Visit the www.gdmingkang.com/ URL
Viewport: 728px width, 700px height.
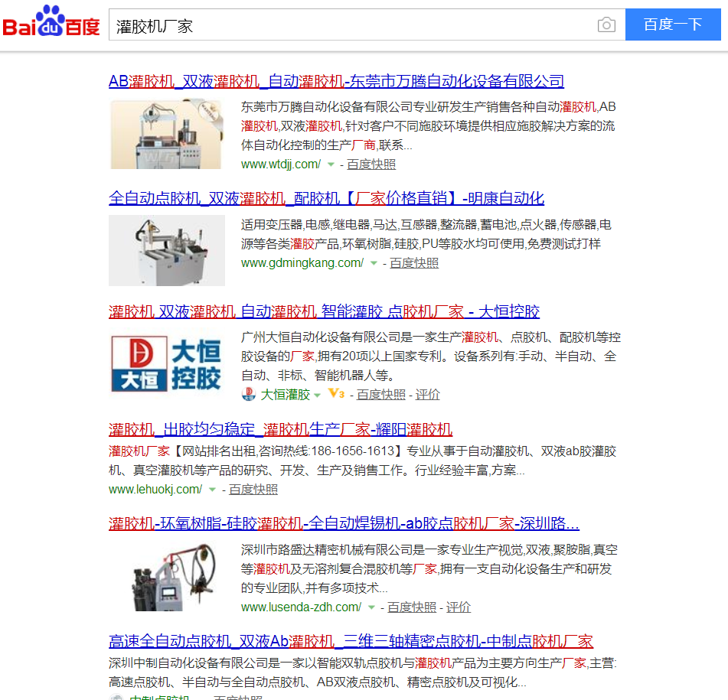[x=302, y=263]
